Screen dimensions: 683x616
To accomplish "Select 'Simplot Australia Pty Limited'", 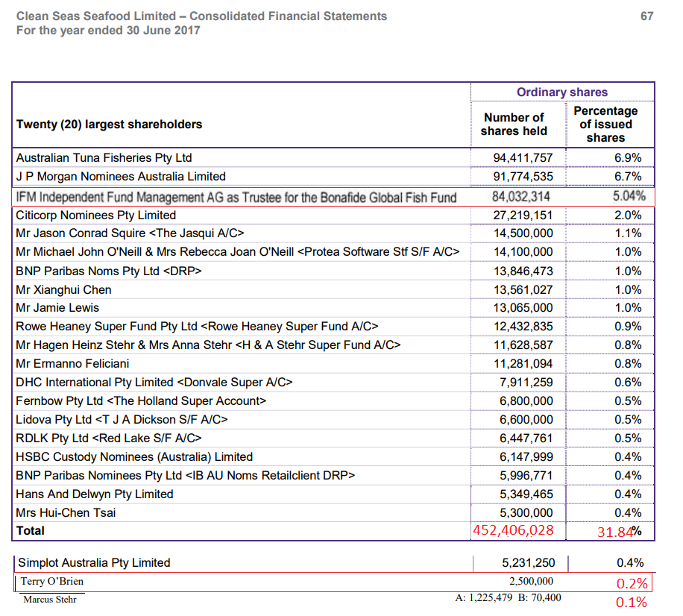I will tap(94, 563).
